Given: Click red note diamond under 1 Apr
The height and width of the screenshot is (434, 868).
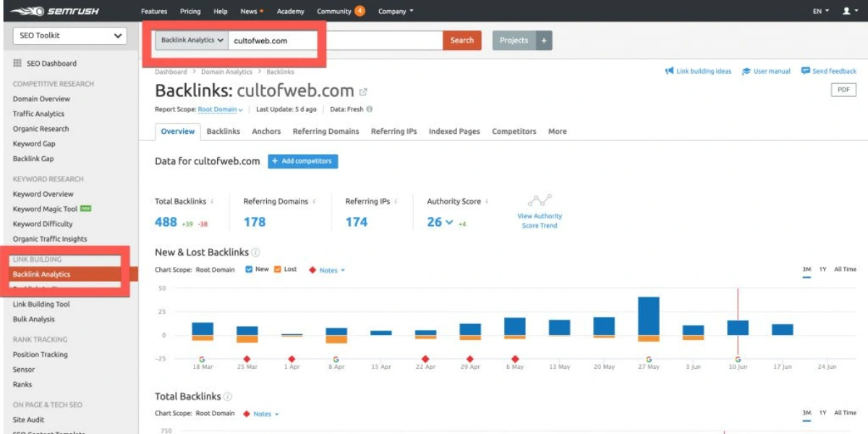Looking at the screenshot, I should pyautogui.click(x=292, y=359).
